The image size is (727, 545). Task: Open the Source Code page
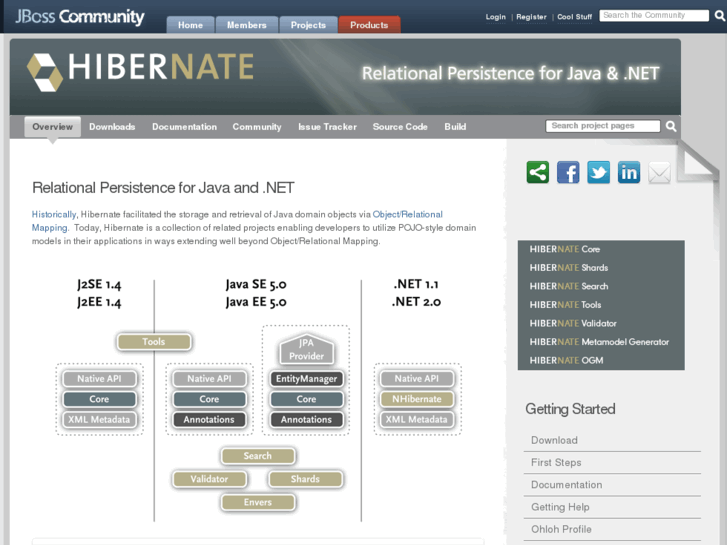(x=400, y=127)
